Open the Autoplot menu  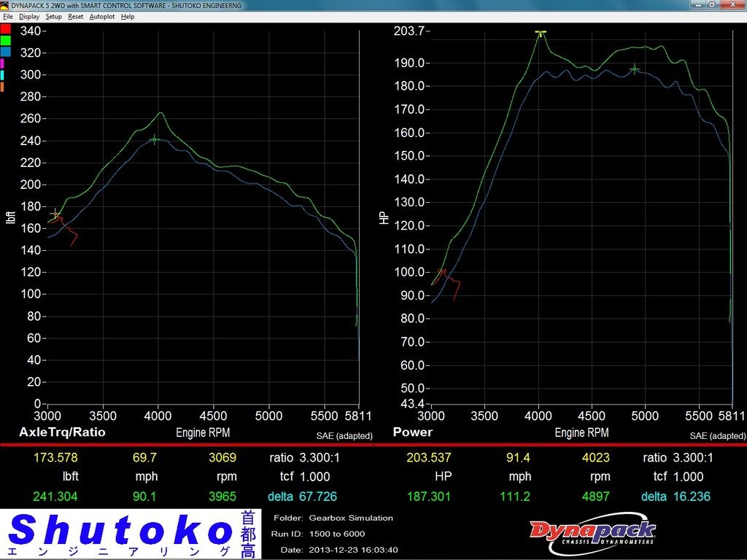[x=102, y=16]
